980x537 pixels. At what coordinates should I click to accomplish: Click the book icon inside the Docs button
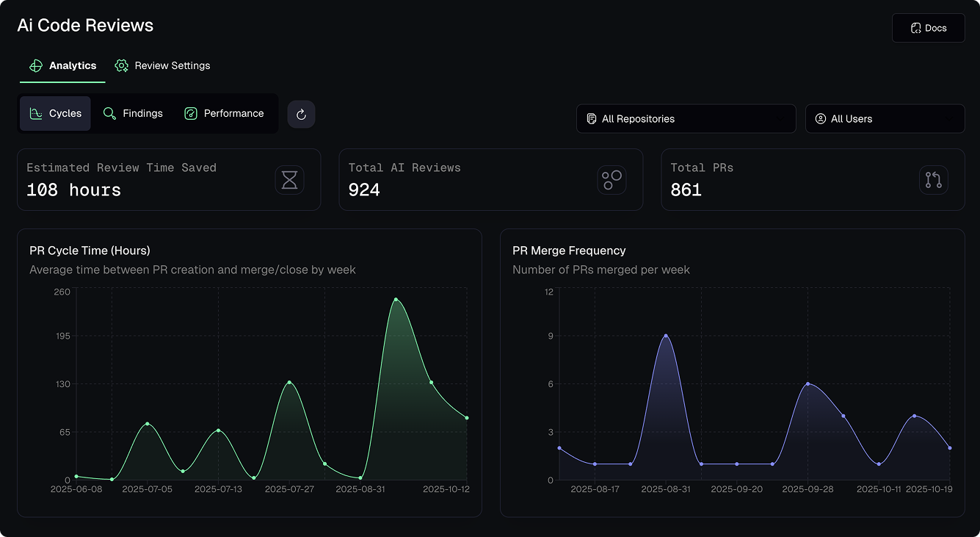tap(915, 27)
